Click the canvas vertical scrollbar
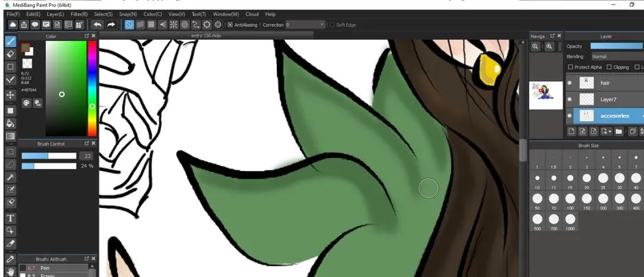The image size is (644, 277). pyautogui.click(x=523, y=150)
